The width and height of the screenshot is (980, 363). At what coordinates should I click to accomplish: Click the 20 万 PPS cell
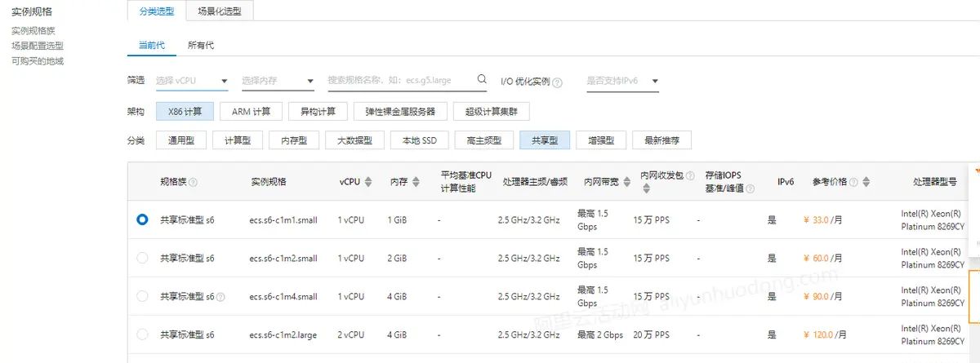(x=651, y=335)
